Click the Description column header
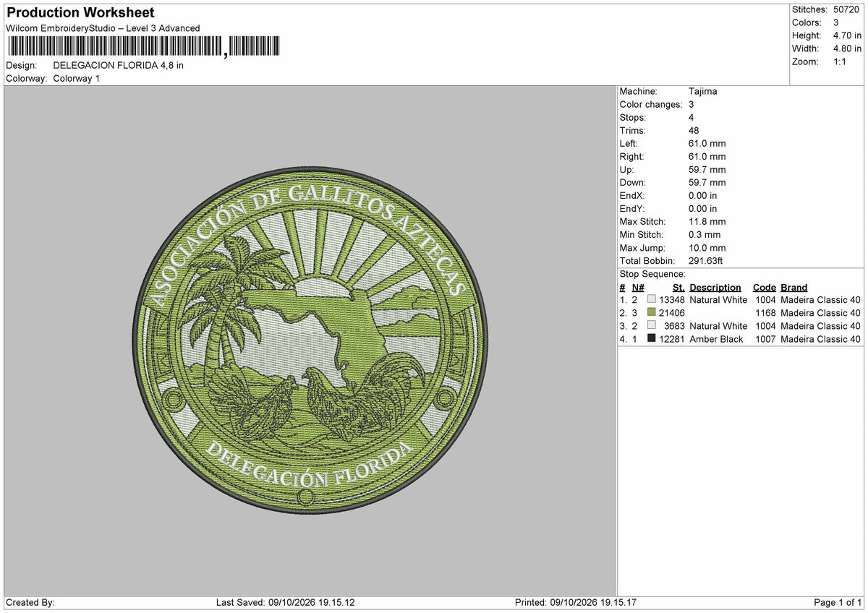This screenshot has width=868, height=613. pyautogui.click(x=715, y=288)
